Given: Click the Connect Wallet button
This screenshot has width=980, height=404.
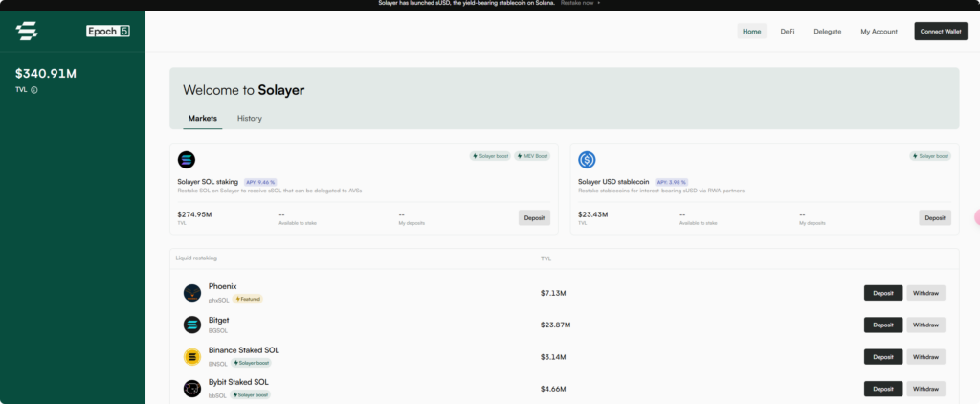Looking at the screenshot, I should point(941,32).
